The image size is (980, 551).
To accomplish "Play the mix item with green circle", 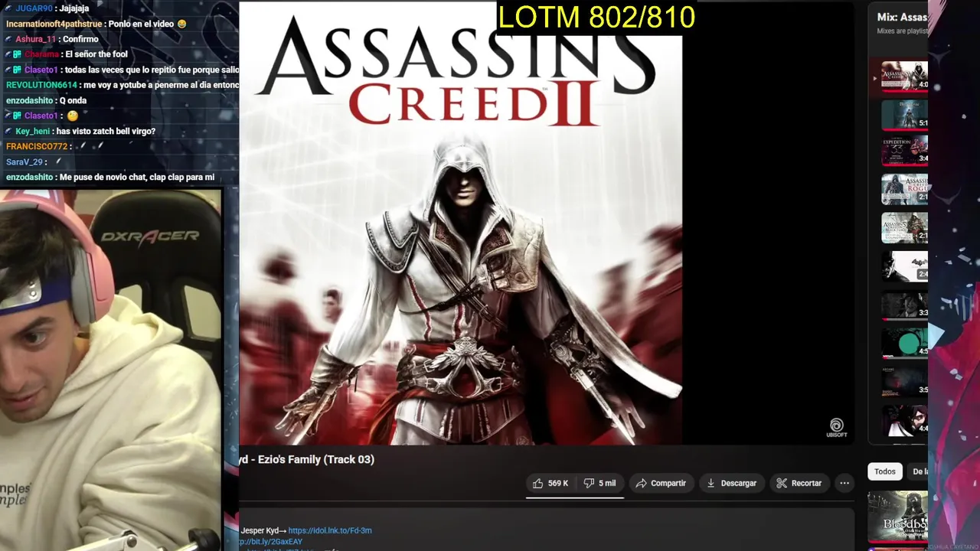I will tap(904, 344).
